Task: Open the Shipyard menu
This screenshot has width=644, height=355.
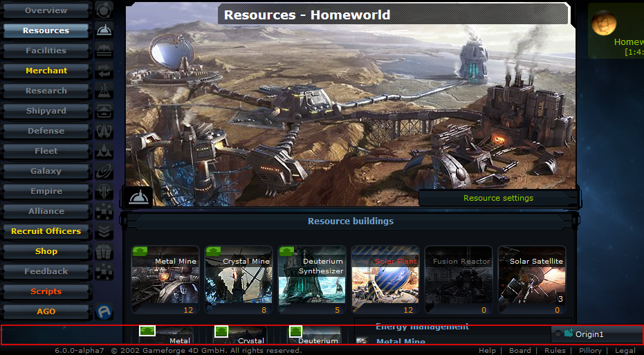Action: pyautogui.click(x=46, y=111)
